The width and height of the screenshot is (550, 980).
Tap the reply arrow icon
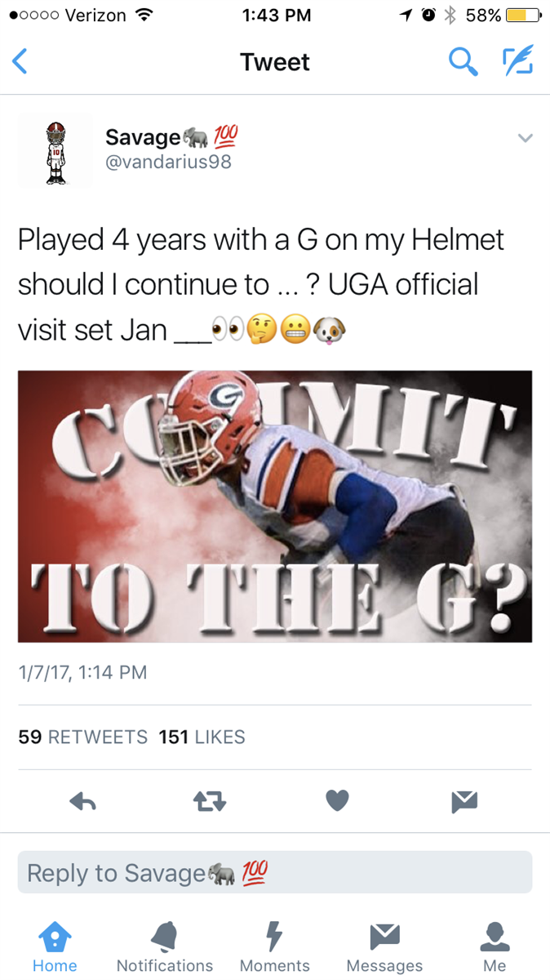pyautogui.click(x=83, y=802)
